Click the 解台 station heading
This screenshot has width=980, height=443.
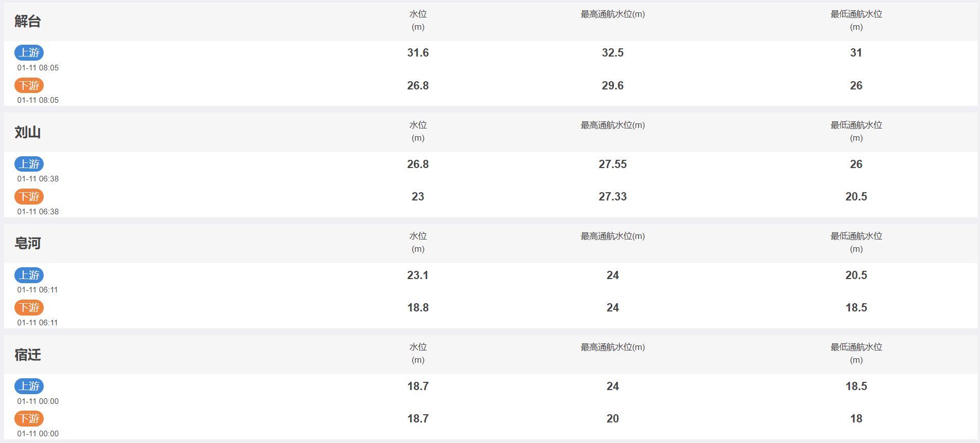(28, 21)
